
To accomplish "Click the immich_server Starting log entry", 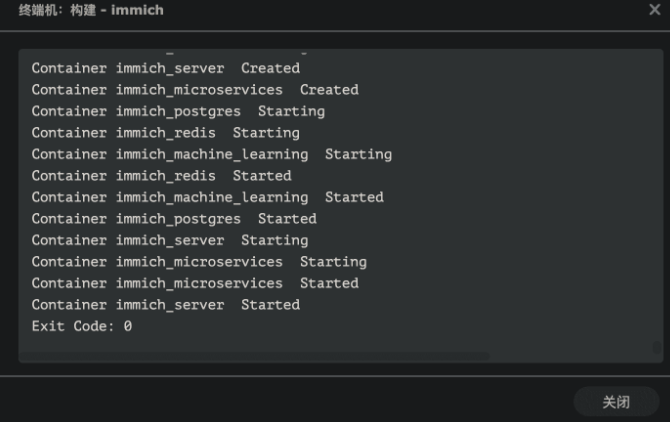I will [169, 240].
